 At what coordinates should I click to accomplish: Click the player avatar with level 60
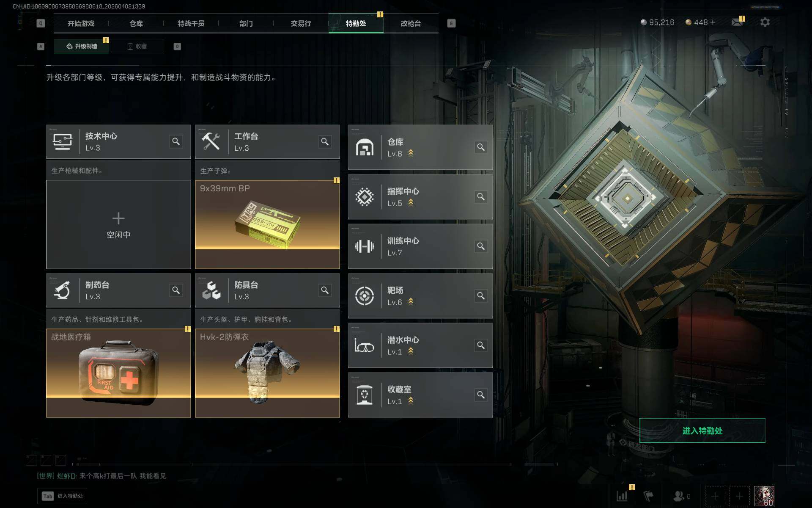coord(764,496)
